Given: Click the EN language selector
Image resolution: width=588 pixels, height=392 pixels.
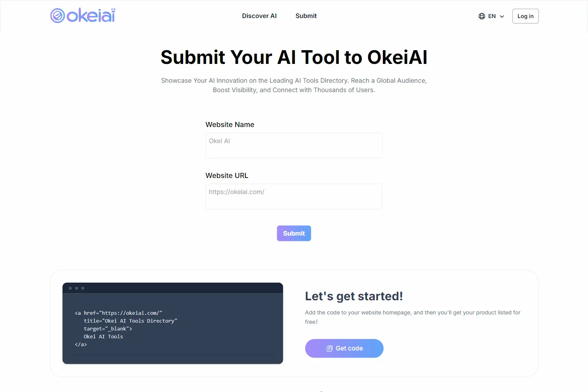Looking at the screenshot, I should click(492, 16).
